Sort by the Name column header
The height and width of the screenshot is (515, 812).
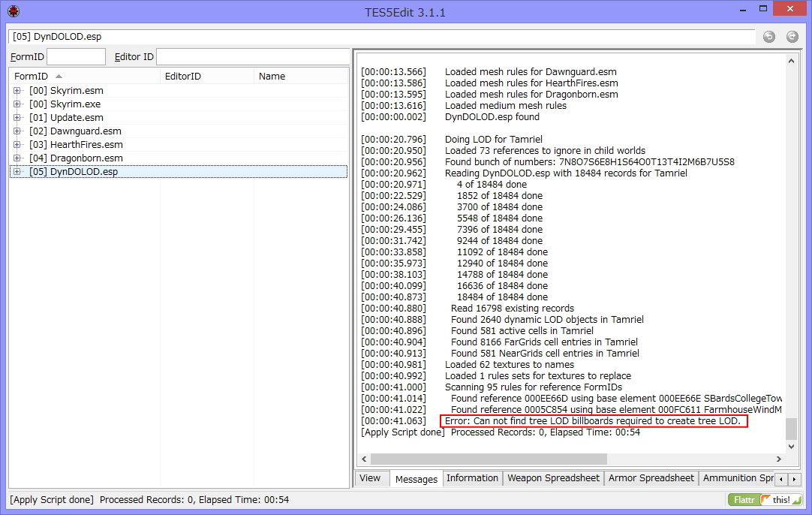(x=301, y=76)
